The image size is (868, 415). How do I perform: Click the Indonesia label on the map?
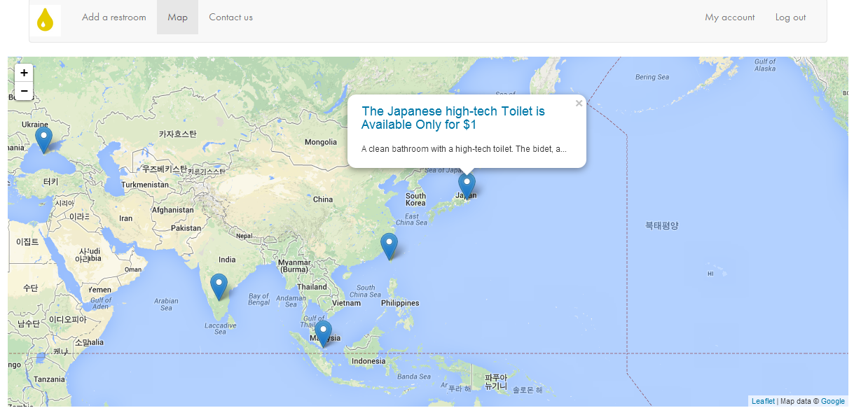tap(368, 361)
